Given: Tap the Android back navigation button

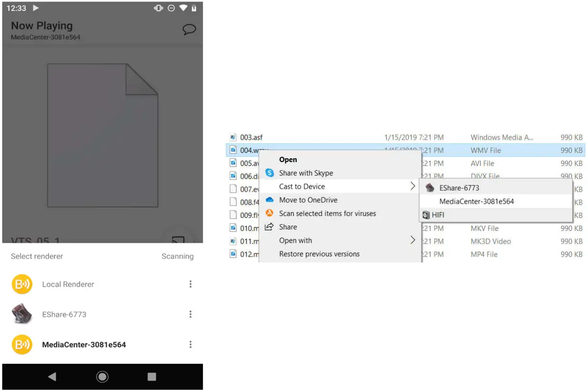Looking at the screenshot, I should [x=52, y=377].
